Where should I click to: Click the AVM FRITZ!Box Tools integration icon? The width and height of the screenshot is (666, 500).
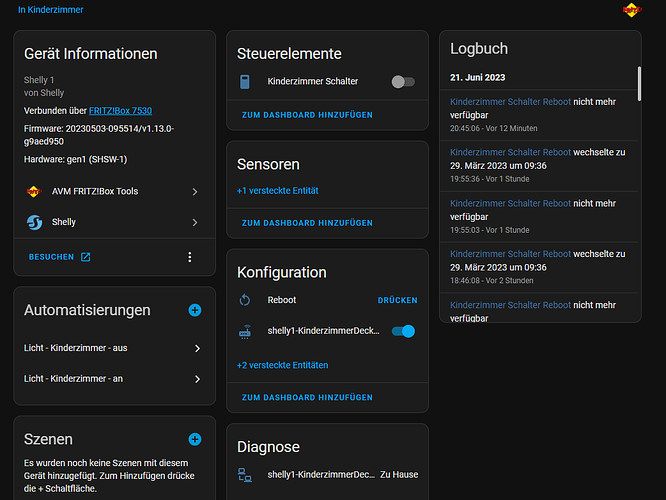point(34,191)
